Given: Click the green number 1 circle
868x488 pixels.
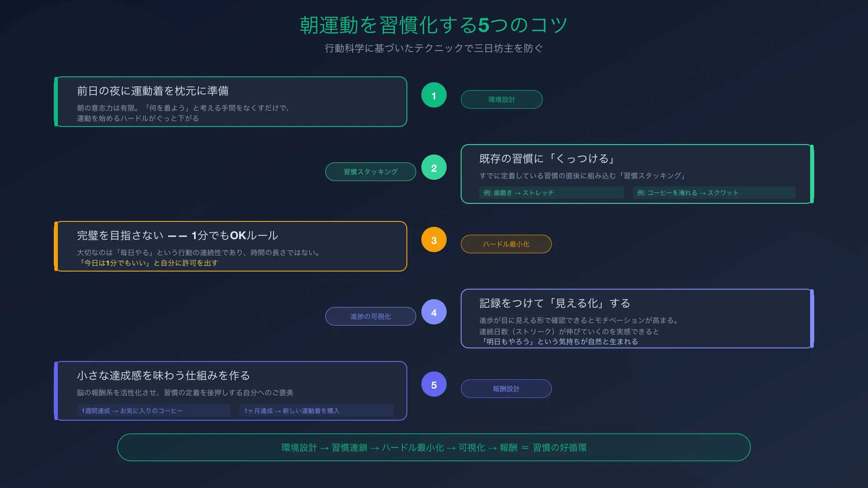Looking at the screenshot, I should (434, 95).
